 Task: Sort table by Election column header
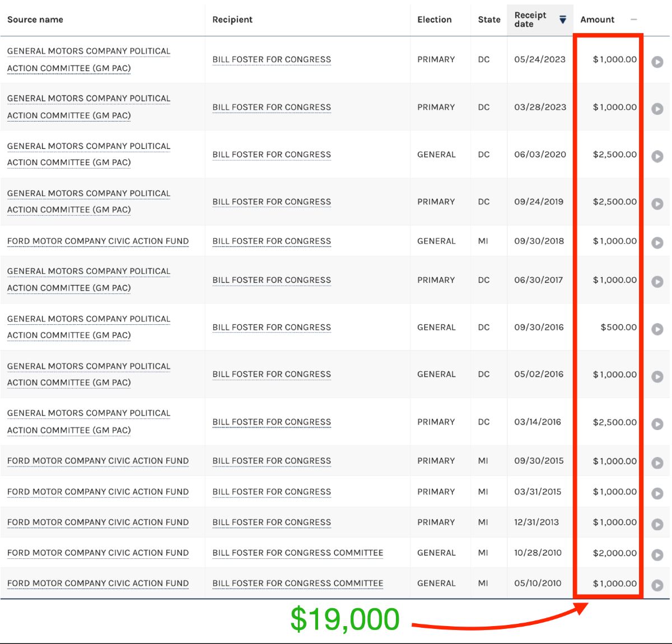point(434,20)
